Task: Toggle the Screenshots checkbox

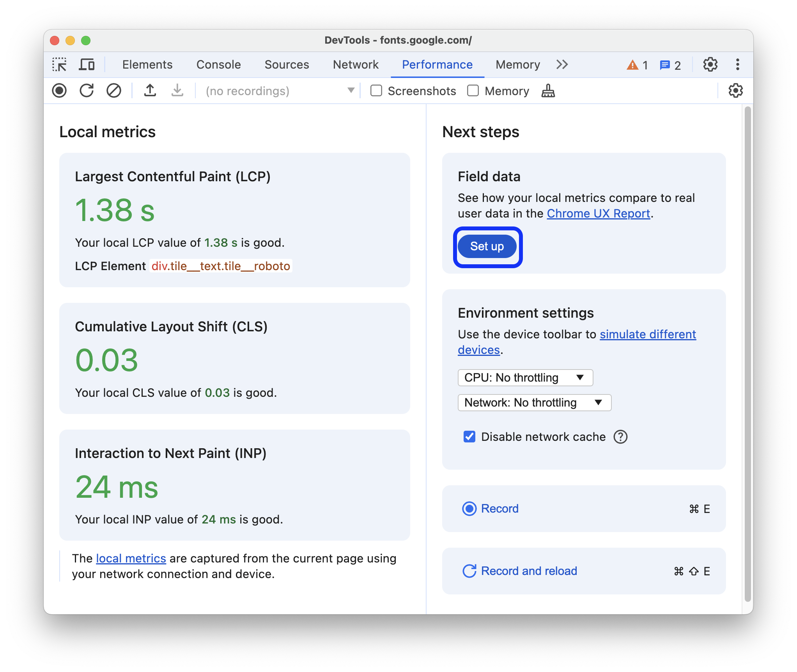Action: [375, 91]
